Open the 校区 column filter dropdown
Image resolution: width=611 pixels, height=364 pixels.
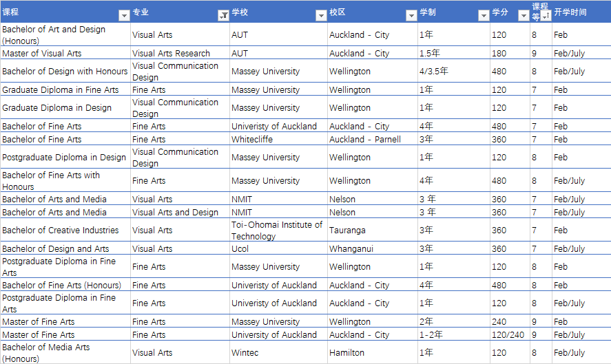411,16
